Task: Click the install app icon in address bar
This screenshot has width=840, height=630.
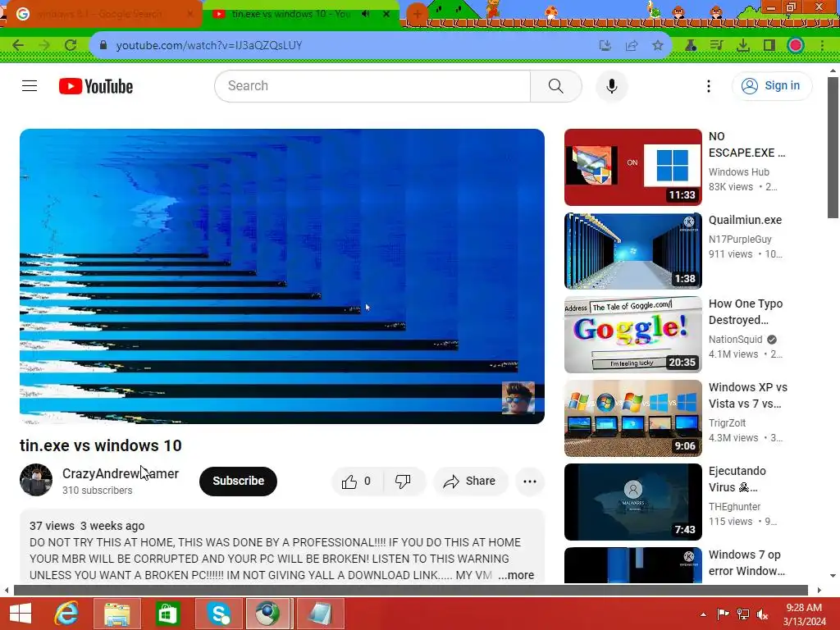Action: pyautogui.click(x=605, y=46)
